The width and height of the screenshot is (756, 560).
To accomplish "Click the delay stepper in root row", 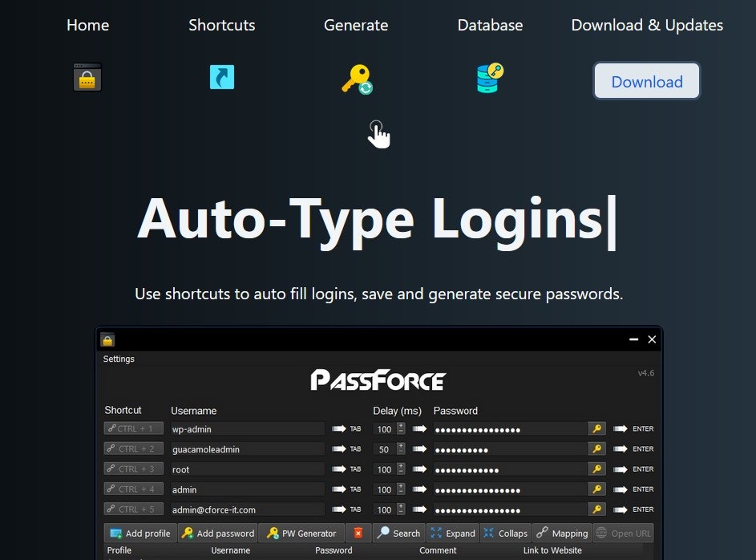I will coord(389,469).
